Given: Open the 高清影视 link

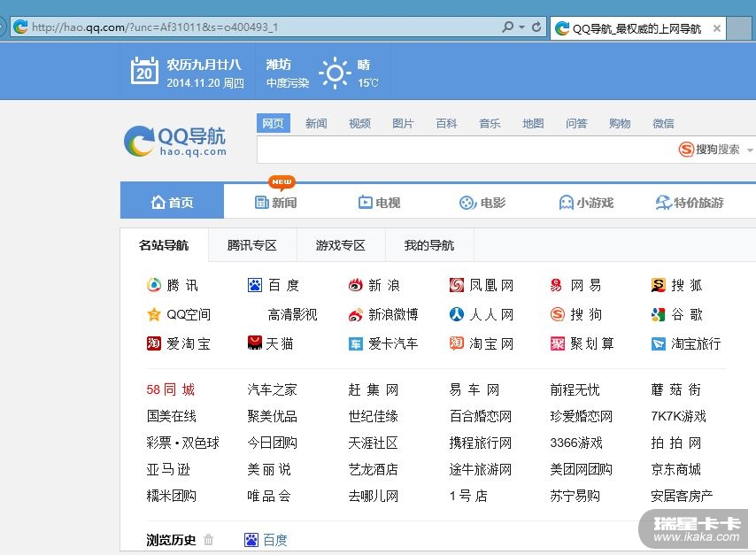Looking at the screenshot, I should [x=293, y=315].
